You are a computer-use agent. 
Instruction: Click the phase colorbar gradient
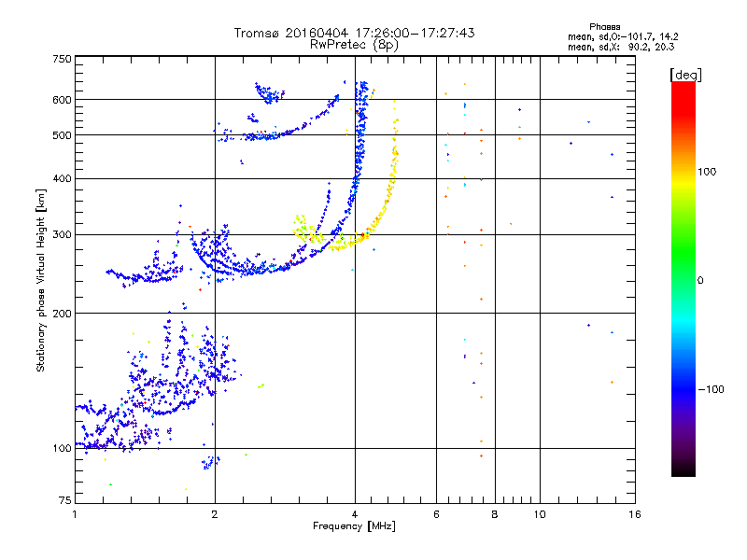[684, 278]
